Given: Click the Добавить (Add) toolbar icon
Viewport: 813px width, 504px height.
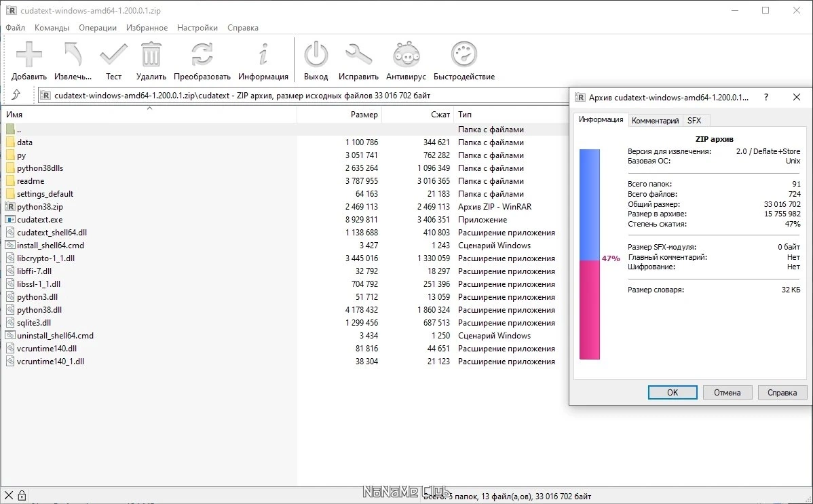Looking at the screenshot, I should click(29, 54).
